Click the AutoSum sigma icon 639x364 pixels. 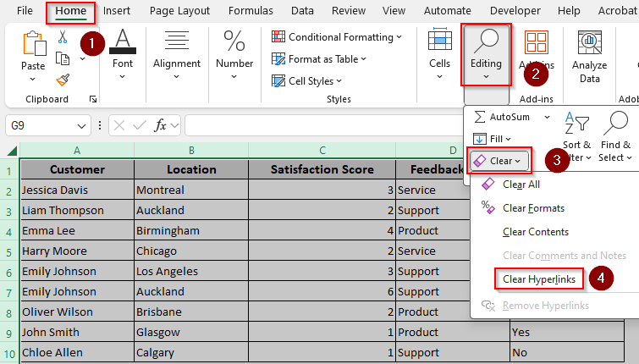pyautogui.click(x=480, y=117)
